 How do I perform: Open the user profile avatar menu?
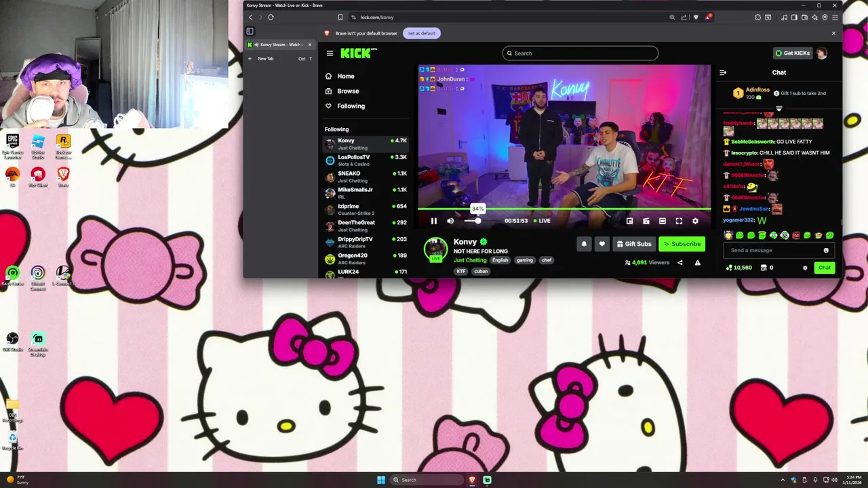pos(821,54)
